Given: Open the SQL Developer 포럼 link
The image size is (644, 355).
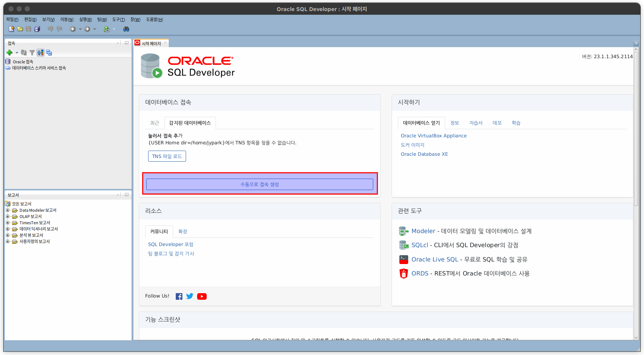Looking at the screenshot, I should pyautogui.click(x=171, y=245).
